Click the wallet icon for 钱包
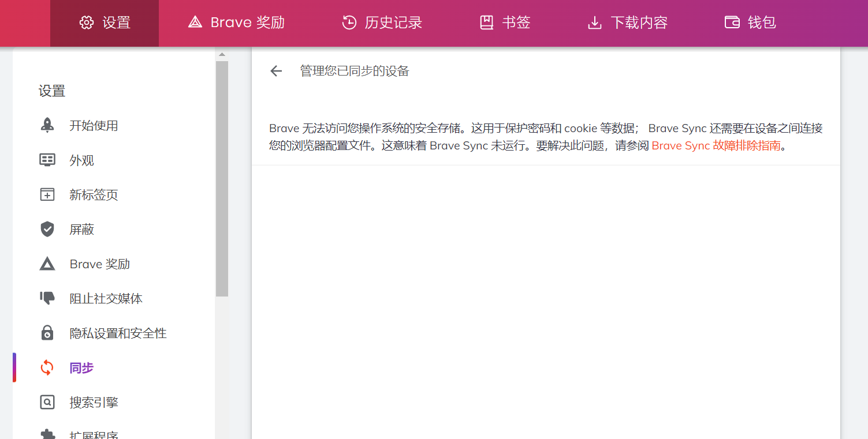 pos(732,23)
